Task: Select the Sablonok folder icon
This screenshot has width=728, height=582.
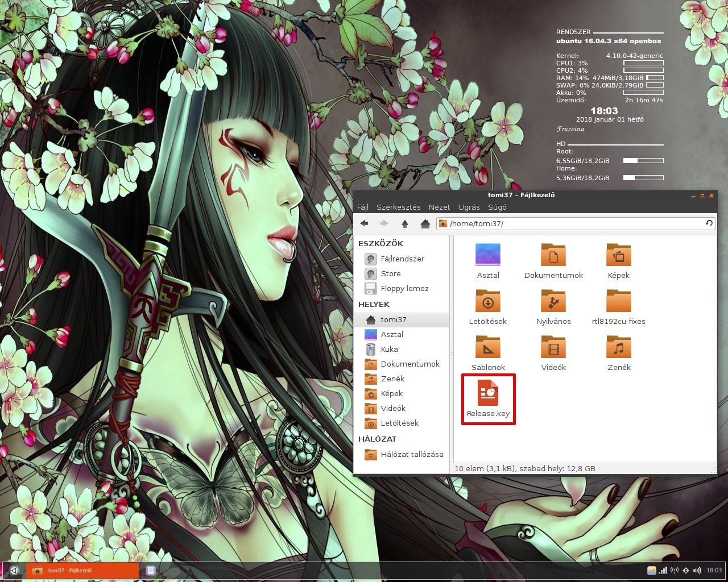Action: pyautogui.click(x=488, y=347)
